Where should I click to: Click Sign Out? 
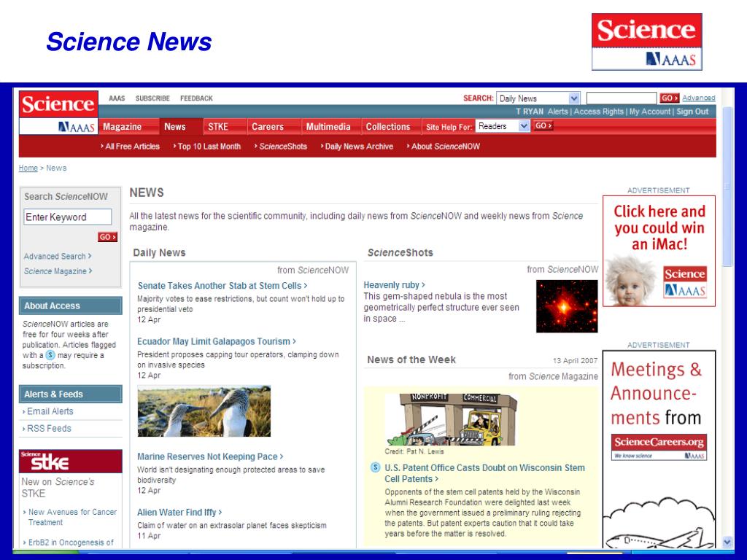pyautogui.click(x=692, y=112)
